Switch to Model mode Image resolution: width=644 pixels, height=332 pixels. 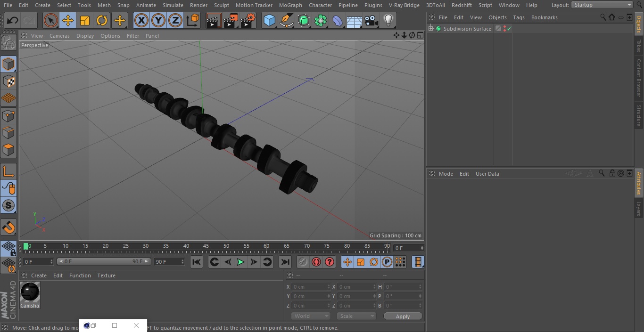tap(8, 64)
